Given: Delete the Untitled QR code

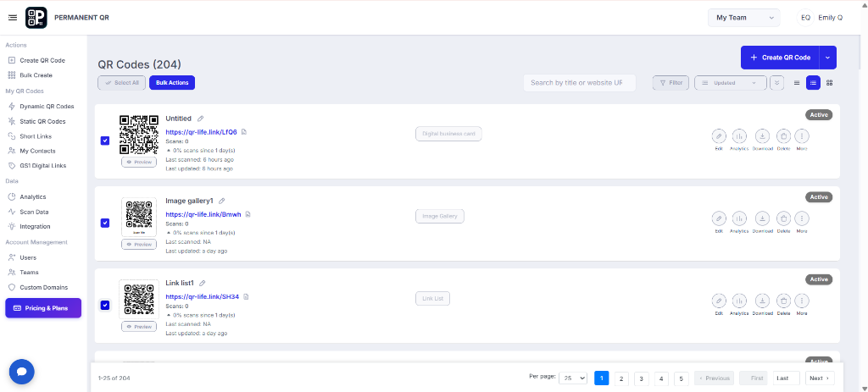Looking at the screenshot, I should click(x=783, y=136).
